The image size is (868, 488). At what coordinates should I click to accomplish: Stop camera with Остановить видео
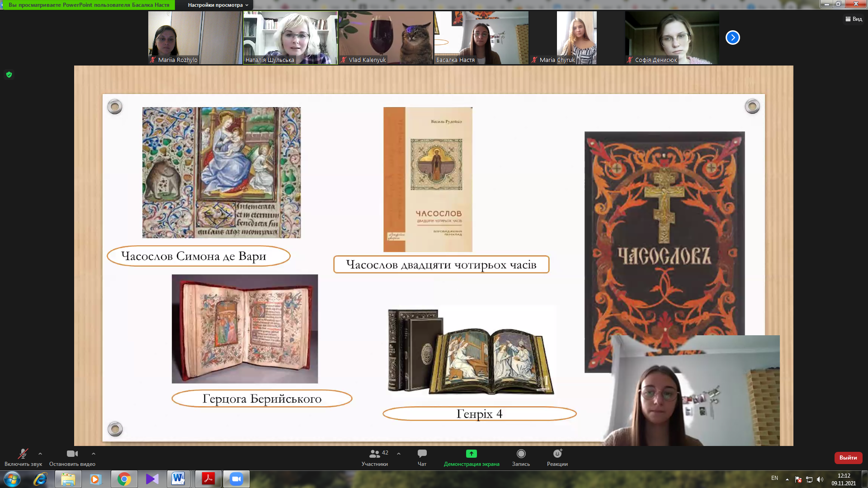click(72, 454)
